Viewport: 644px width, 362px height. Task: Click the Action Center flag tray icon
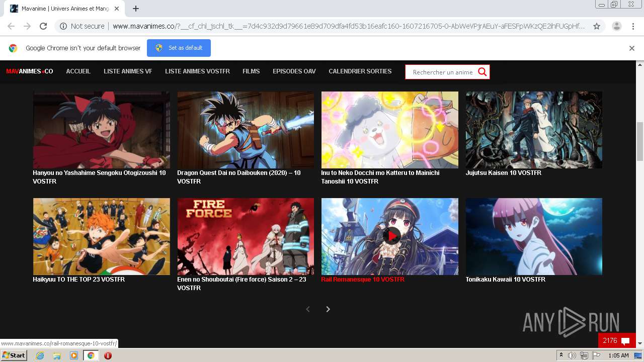596,355
